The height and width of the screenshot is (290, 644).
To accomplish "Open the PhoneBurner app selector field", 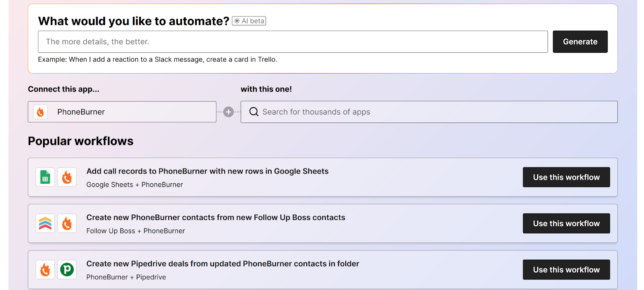I will coord(122,112).
